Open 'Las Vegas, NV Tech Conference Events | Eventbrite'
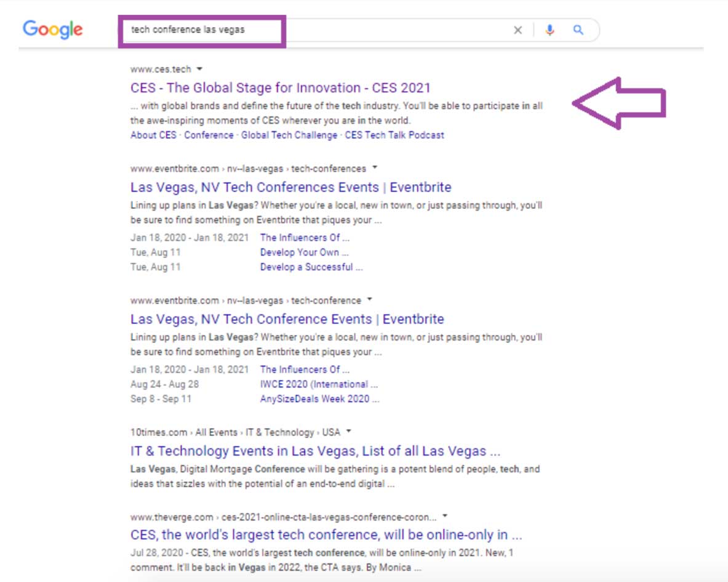Viewport: 728px width, 582px height. click(x=287, y=319)
